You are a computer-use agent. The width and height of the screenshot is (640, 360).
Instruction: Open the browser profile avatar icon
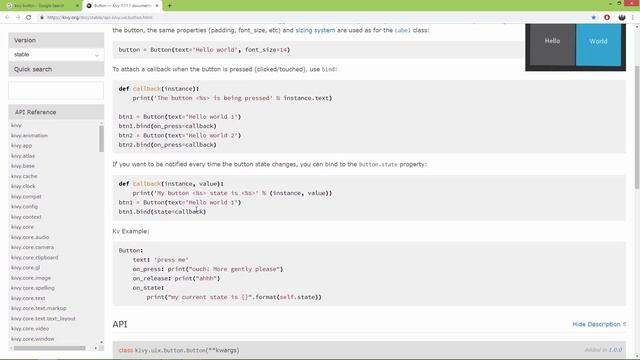pyautogui.click(x=622, y=18)
